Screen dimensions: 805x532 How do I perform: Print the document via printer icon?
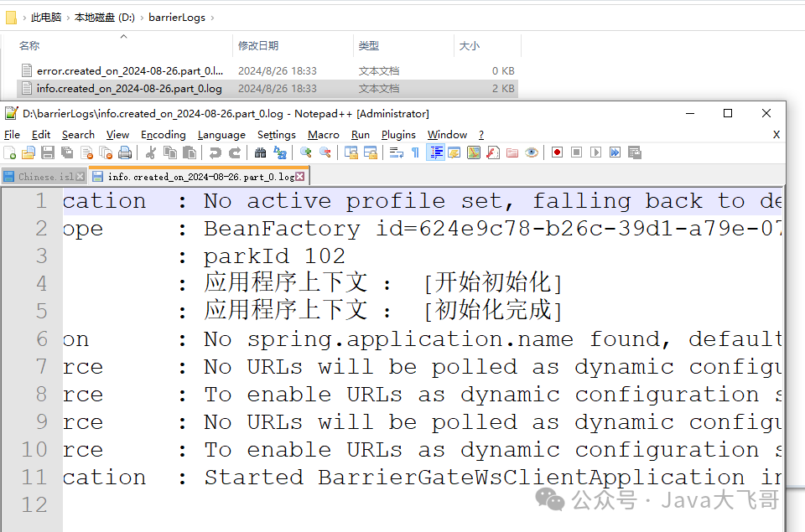click(125, 152)
